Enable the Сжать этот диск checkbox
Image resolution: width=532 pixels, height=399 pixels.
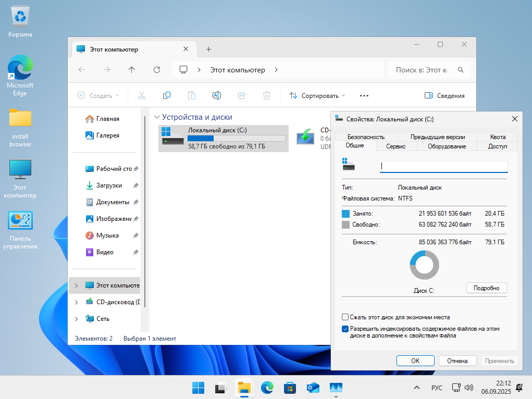pyautogui.click(x=345, y=317)
